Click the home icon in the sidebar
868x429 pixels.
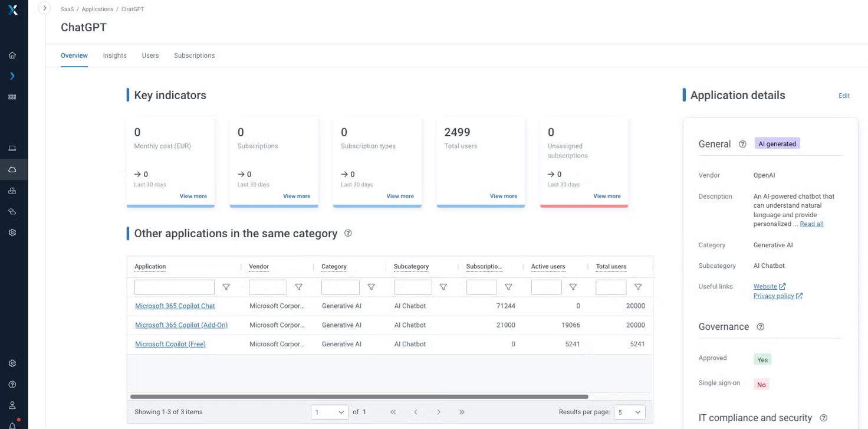point(12,55)
